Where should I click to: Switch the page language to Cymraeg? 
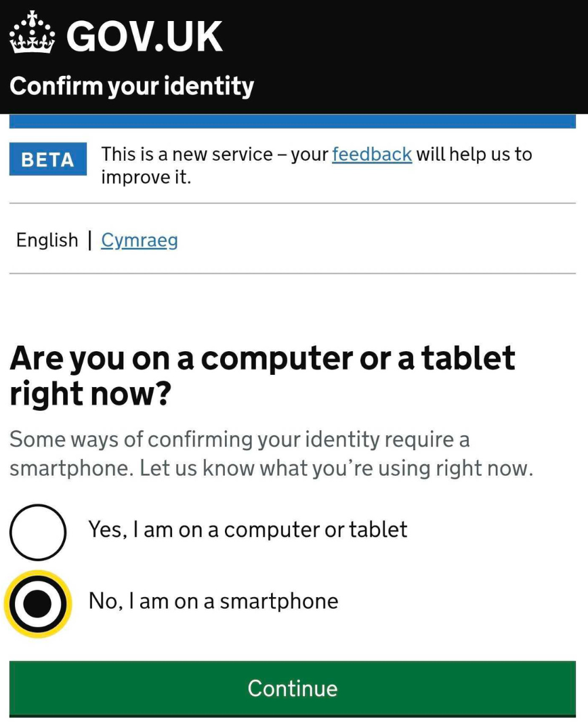[x=139, y=240]
